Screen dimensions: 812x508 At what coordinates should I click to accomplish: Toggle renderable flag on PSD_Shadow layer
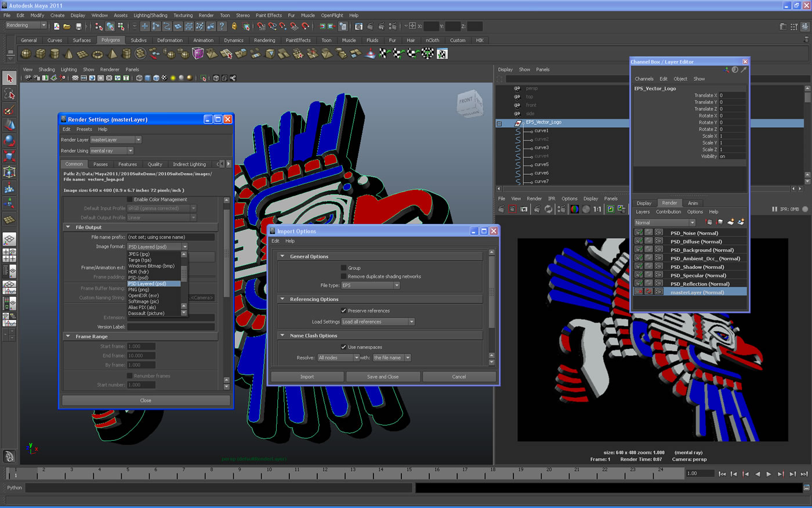tap(639, 267)
